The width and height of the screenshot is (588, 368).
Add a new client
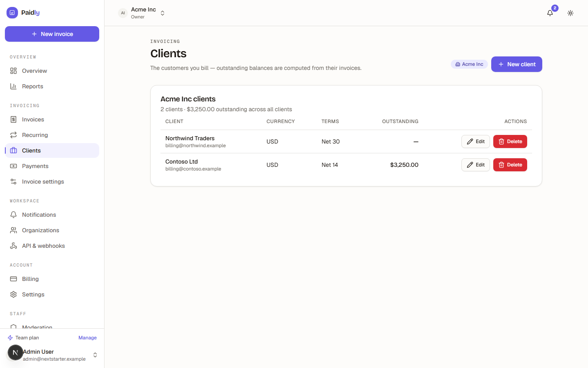(517, 64)
